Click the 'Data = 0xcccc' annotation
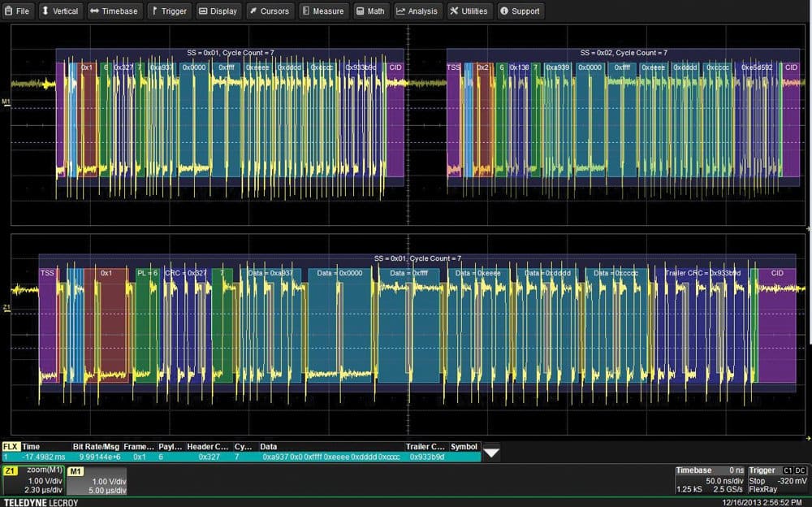Screen dimensions: 812x507 coord(615,273)
